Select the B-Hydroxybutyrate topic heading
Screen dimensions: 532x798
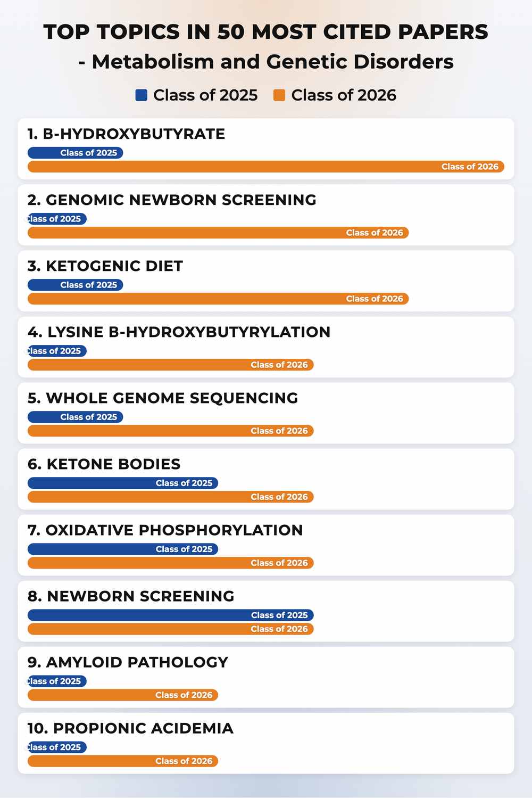[x=126, y=134]
